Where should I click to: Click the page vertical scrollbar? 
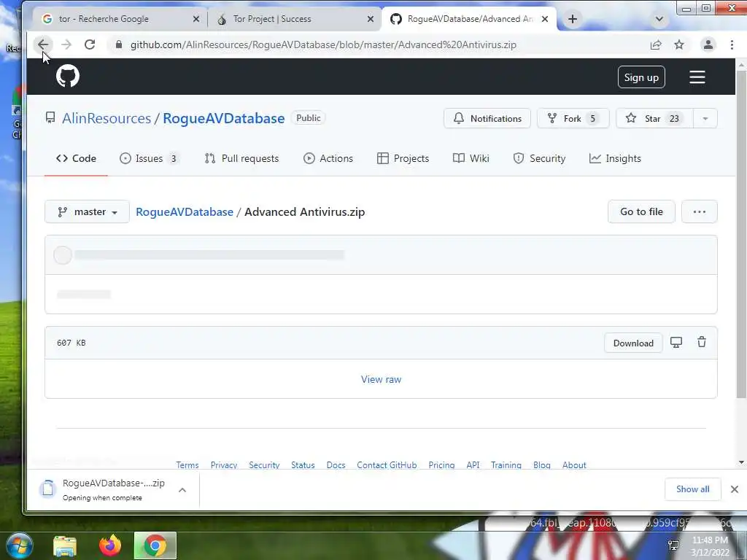pyautogui.click(x=741, y=233)
